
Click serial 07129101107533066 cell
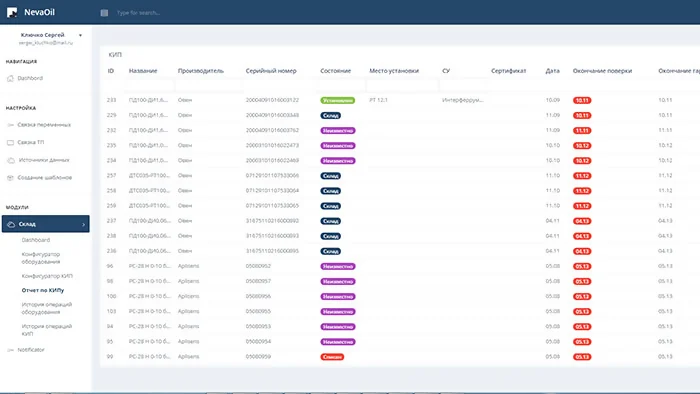tap(272, 175)
